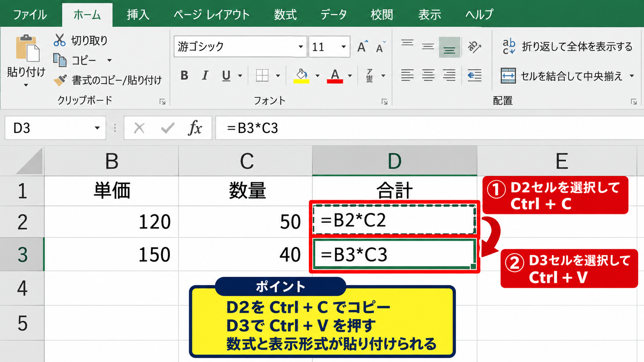This screenshot has height=362, width=644.
Task: Click the decrease indent icon
Action: pos(475,75)
